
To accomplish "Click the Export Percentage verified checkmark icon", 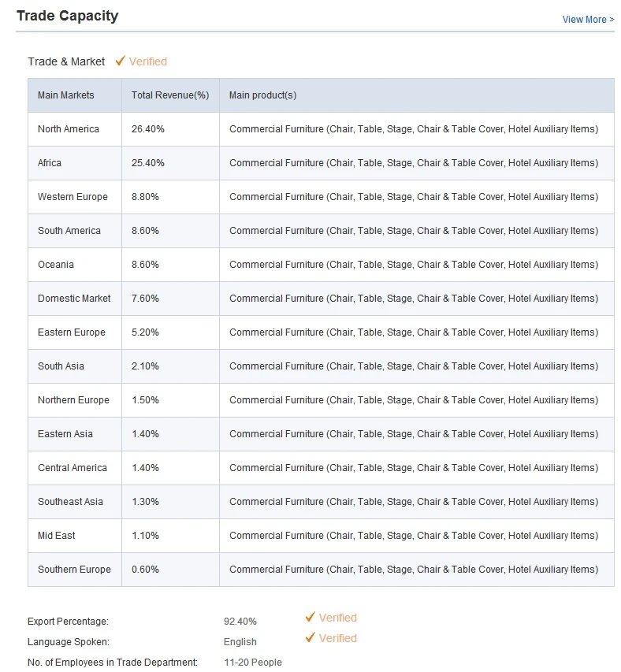I will tap(310, 617).
